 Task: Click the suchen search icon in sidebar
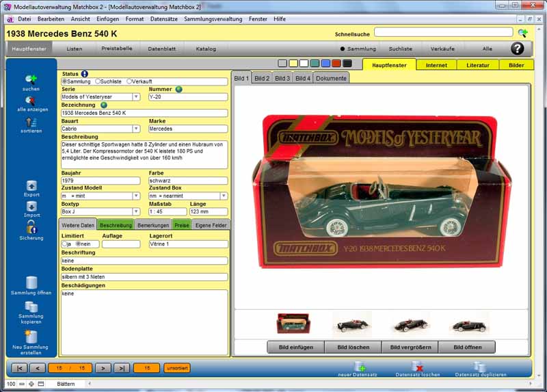click(31, 80)
